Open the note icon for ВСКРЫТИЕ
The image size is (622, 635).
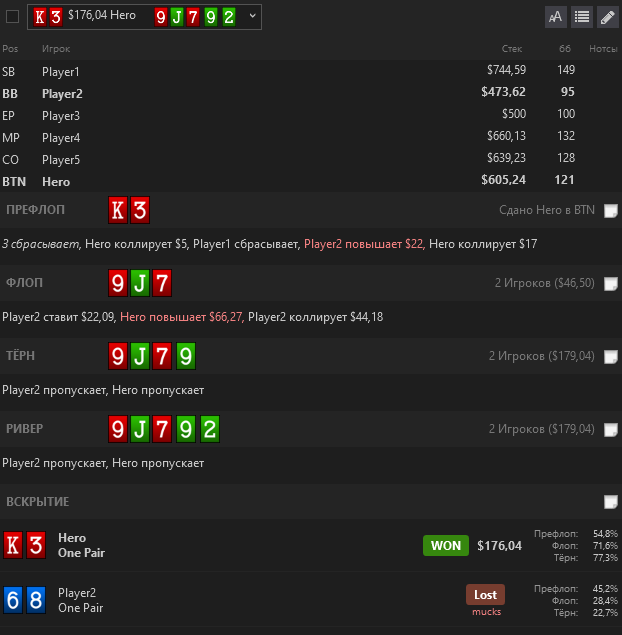(611, 502)
